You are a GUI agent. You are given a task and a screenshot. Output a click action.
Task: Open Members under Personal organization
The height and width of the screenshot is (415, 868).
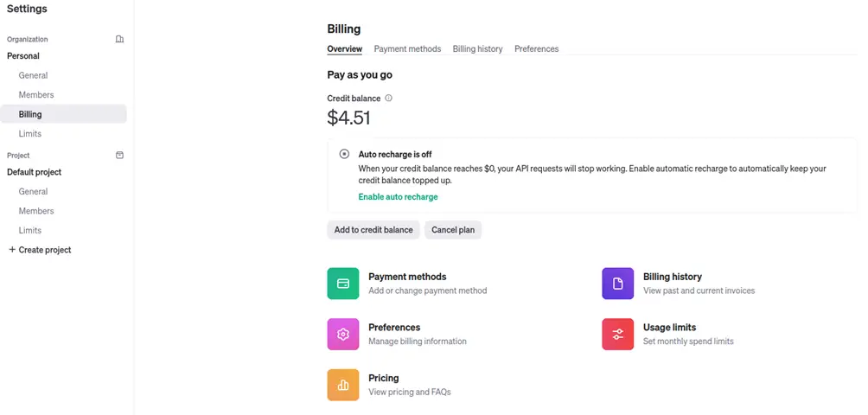click(x=36, y=95)
